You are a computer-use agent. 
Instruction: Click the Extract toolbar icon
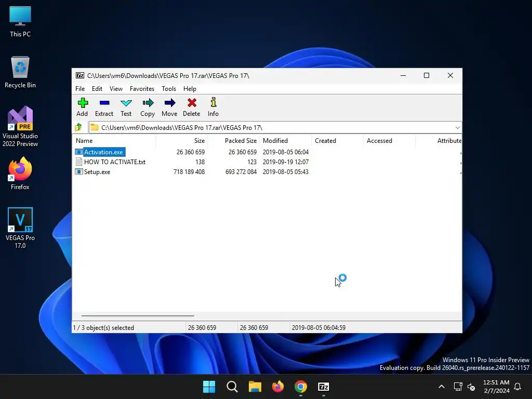point(104,102)
